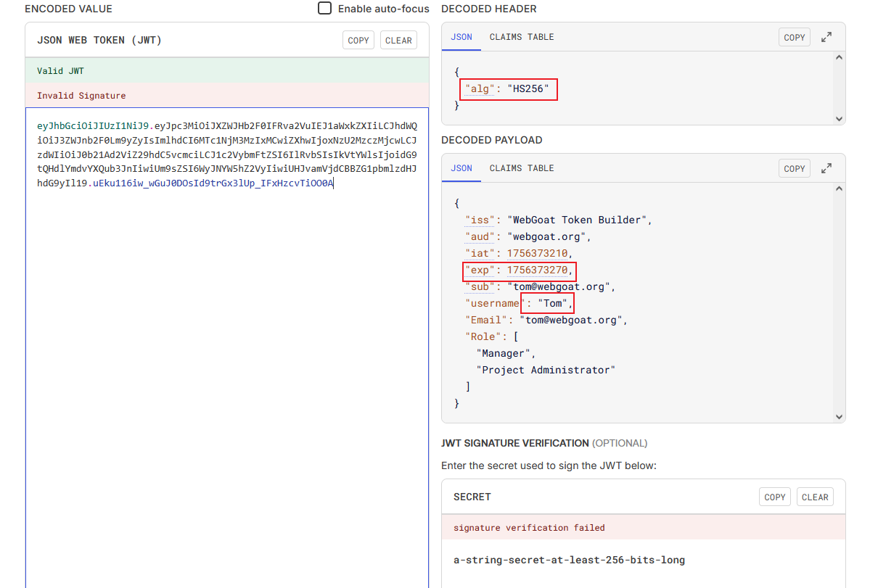Screen dimensions: 878x588
Task: Switch to Claims Table in Decoded Header
Action: (x=522, y=37)
